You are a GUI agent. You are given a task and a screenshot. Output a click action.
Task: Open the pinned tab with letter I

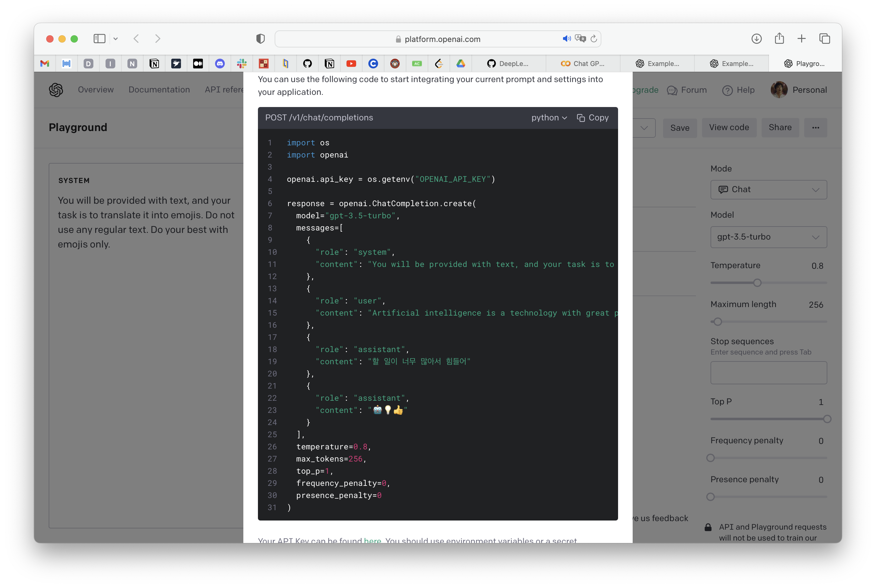coord(110,63)
